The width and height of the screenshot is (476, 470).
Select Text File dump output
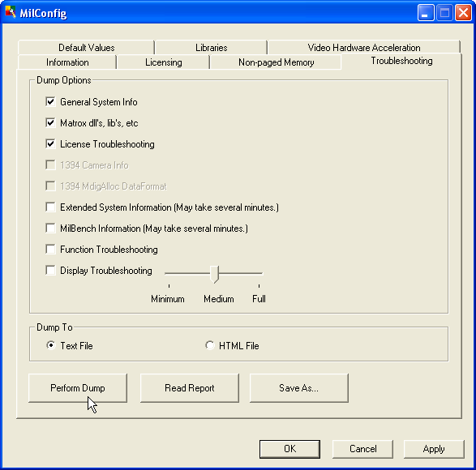(x=51, y=345)
